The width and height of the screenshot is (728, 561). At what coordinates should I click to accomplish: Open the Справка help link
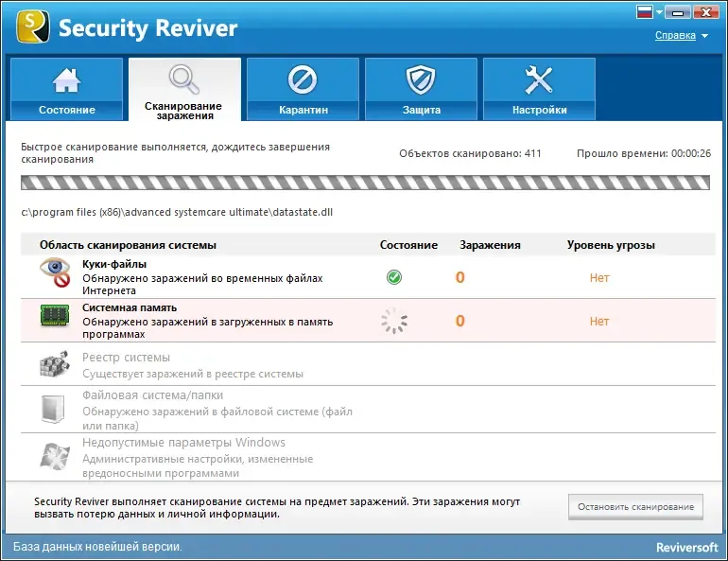(x=675, y=35)
